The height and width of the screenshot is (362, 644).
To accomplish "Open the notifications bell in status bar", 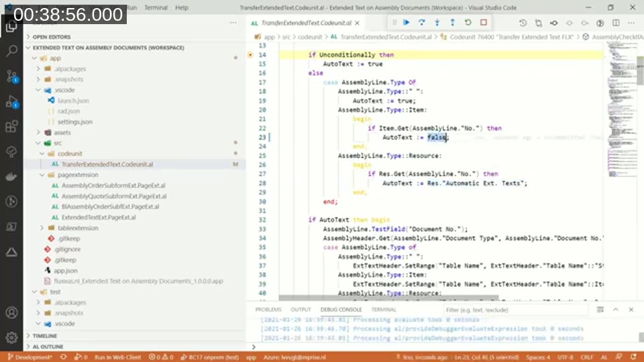I will point(633,357).
